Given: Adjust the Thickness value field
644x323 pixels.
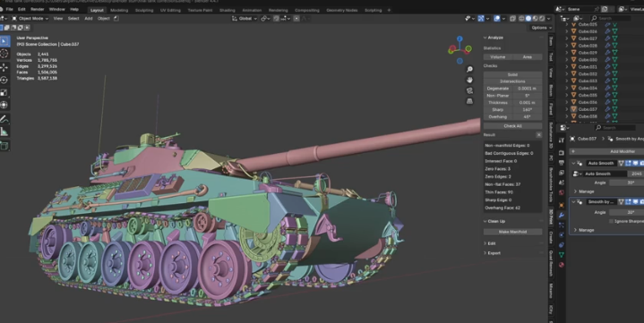Looking at the screenshot, I should pos(527,103).
